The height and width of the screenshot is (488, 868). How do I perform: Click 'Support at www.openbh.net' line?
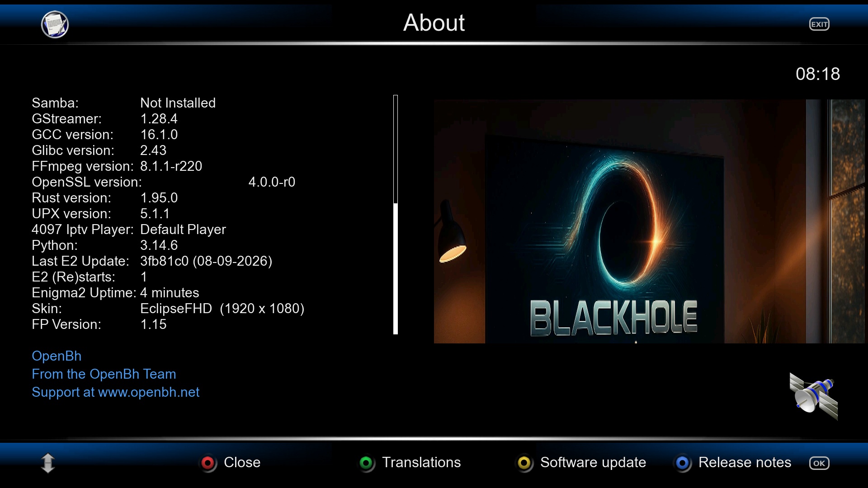point(116,392)
